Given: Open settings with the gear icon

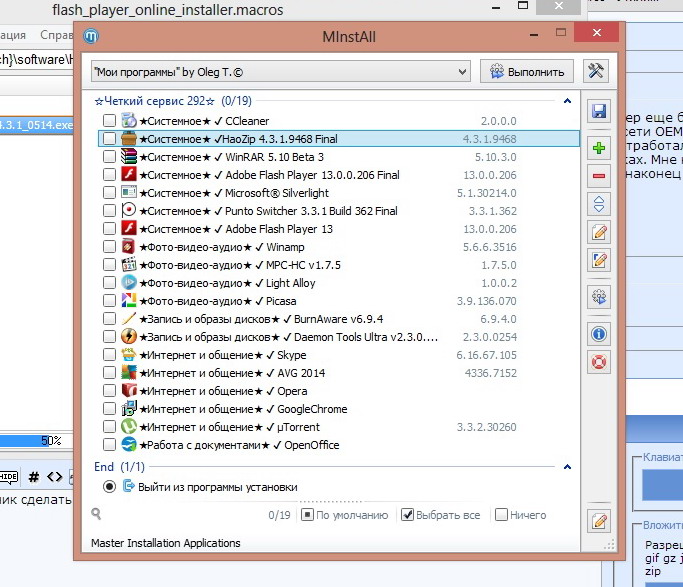Looking at the screenshot, I should pos(599,297).
